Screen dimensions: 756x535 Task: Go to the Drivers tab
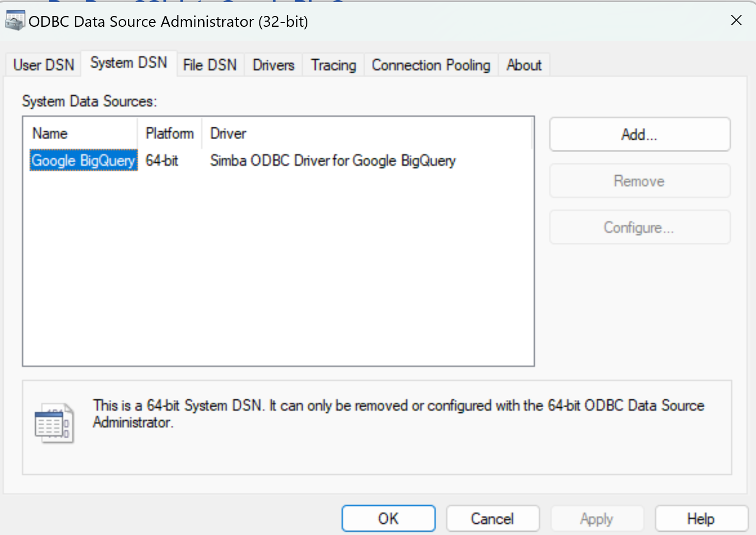(x=273, y=65)
